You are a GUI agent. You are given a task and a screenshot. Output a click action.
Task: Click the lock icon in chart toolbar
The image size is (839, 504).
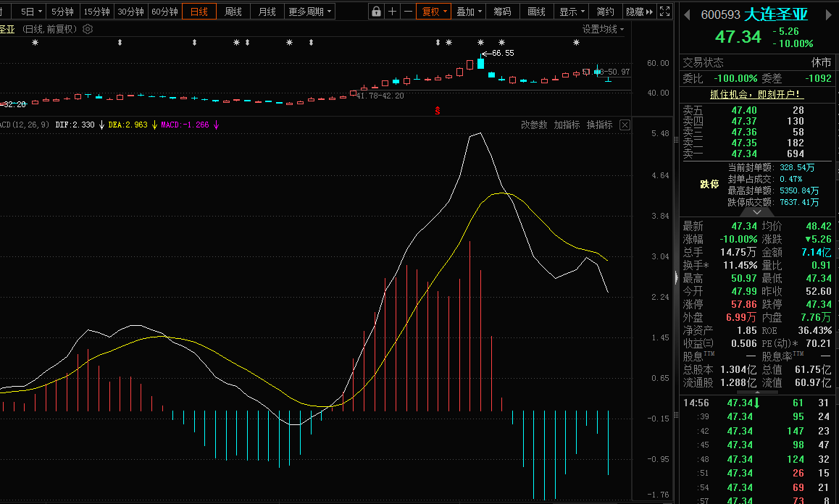(376, 12)
